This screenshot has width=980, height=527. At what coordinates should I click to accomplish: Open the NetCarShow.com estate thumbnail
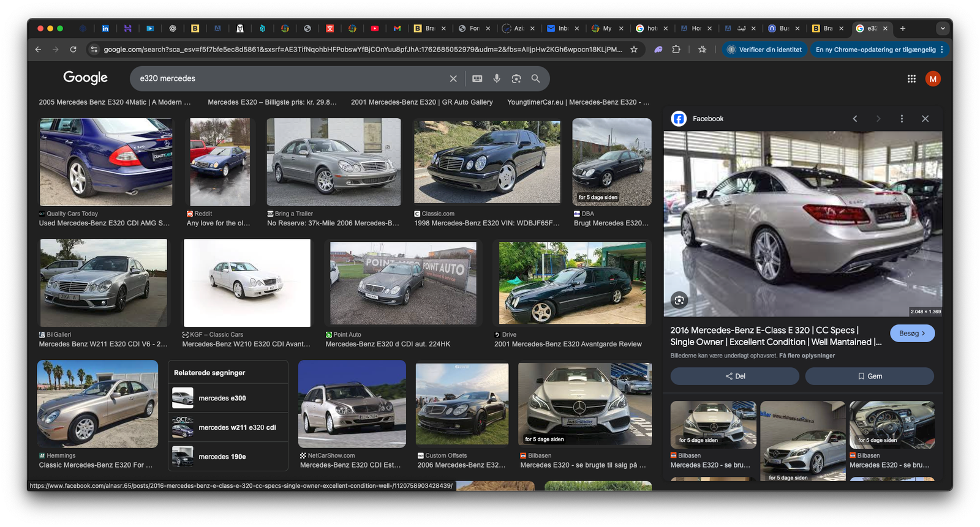(352, 404)
